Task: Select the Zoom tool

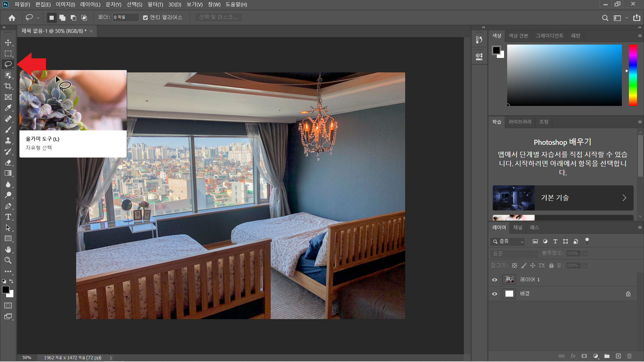Action: (x=8, y=260)
